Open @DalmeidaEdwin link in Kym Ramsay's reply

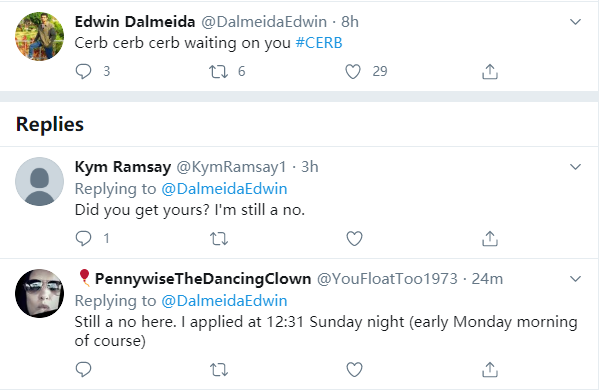224,189
